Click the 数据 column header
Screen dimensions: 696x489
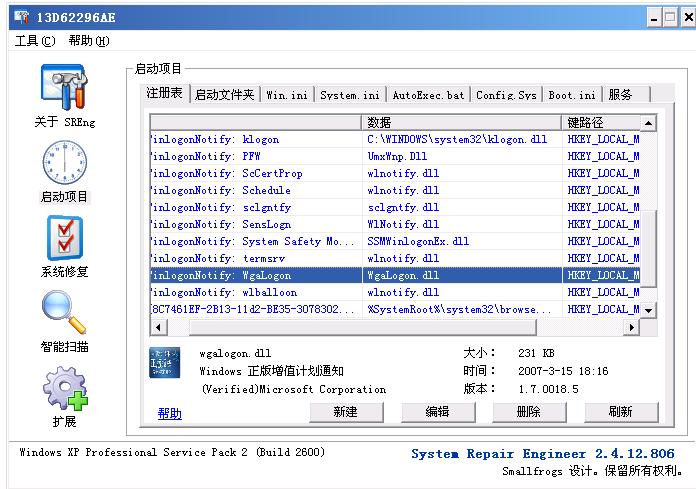pos(462,122)
